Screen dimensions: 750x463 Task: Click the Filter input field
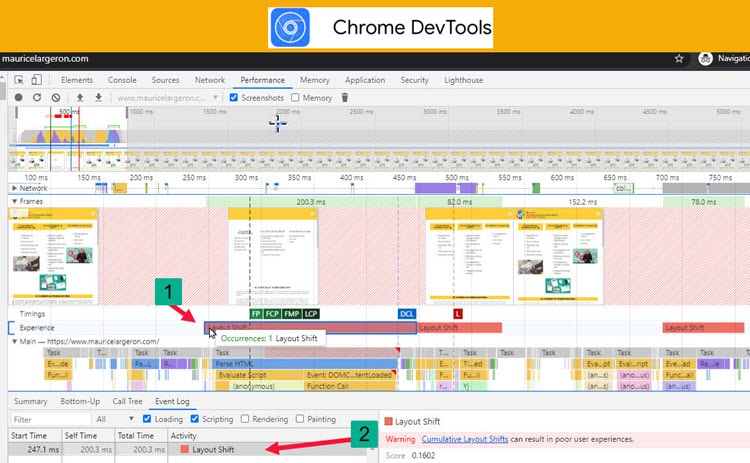(x=50, y=419)
